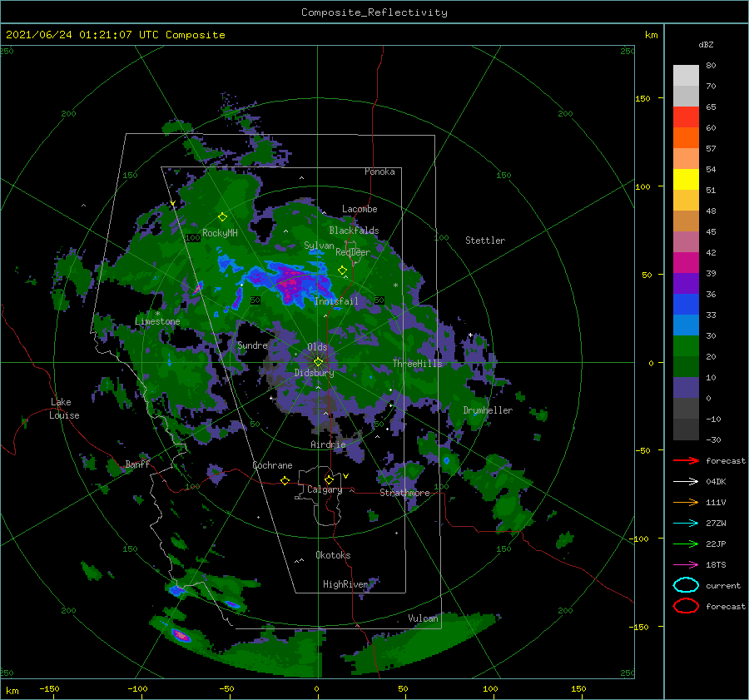Viewport: 749px width, 700px height.
Task: Click the Sylvan label
Action: coord(319,246)
